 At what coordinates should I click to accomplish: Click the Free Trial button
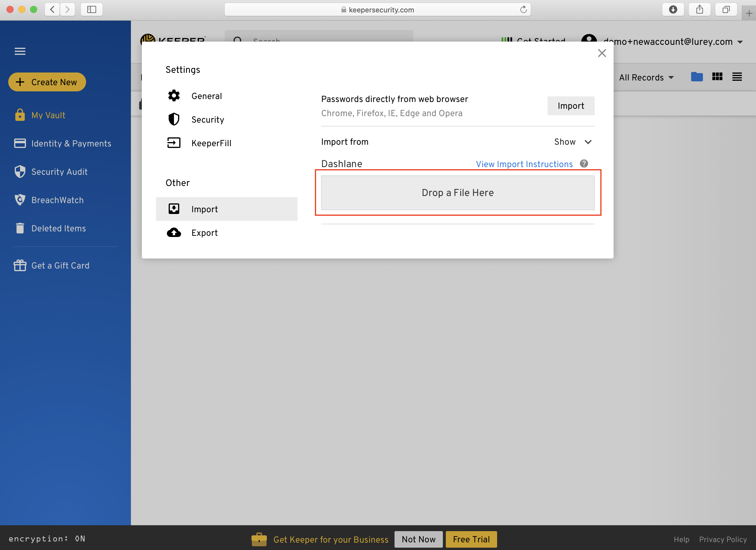(x=471, y=539)
